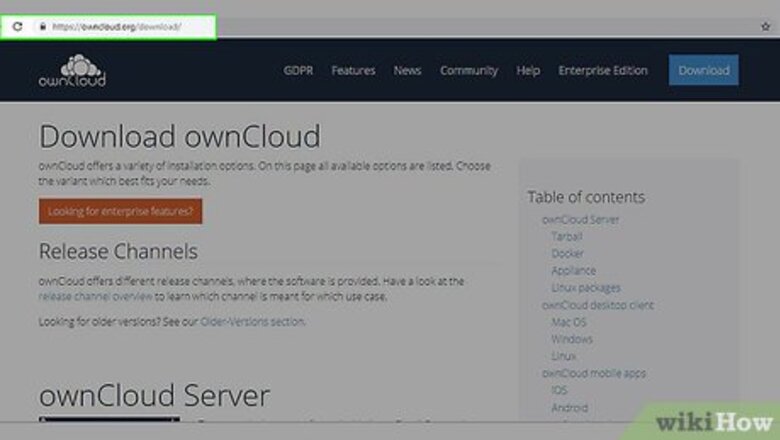Bookmark this page with the star icon
The height and width of the screenshot is (440, 780).
[x=765, y=27]
